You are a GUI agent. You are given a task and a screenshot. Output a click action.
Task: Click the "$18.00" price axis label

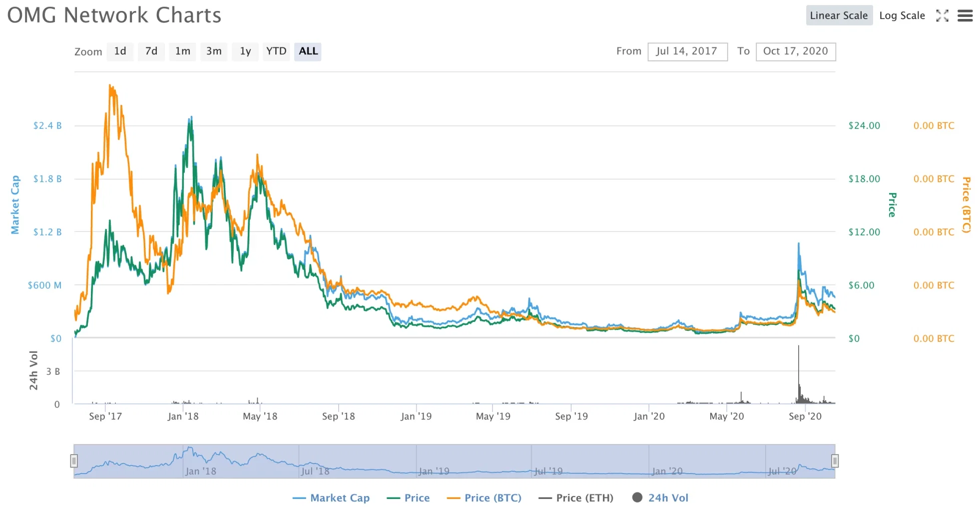tap(864, 179)
